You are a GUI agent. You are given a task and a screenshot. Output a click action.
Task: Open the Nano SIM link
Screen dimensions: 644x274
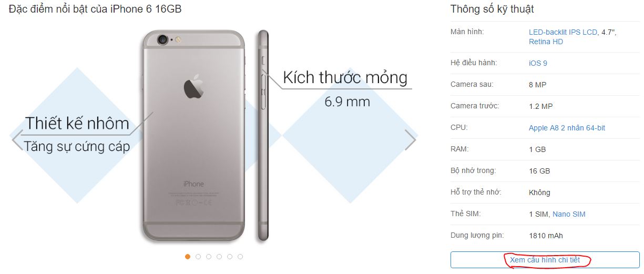click(x=569, y=214)
